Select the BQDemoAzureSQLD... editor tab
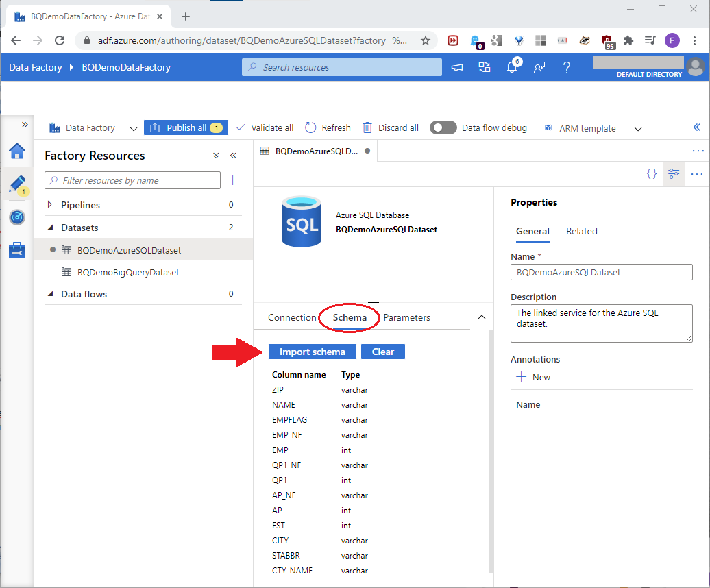 point(315,151)
